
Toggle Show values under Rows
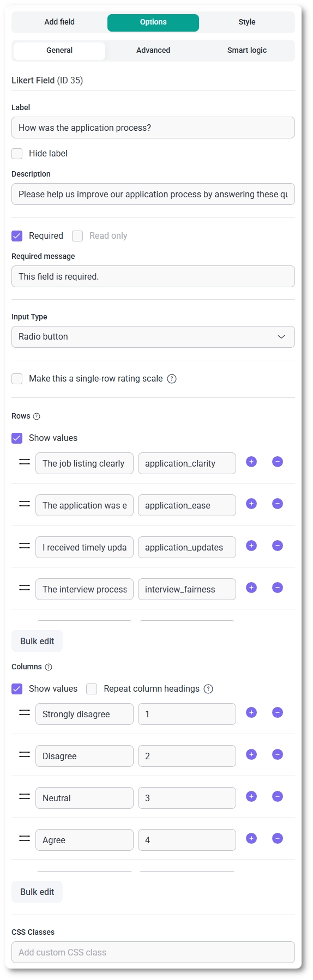pos(17,438)
